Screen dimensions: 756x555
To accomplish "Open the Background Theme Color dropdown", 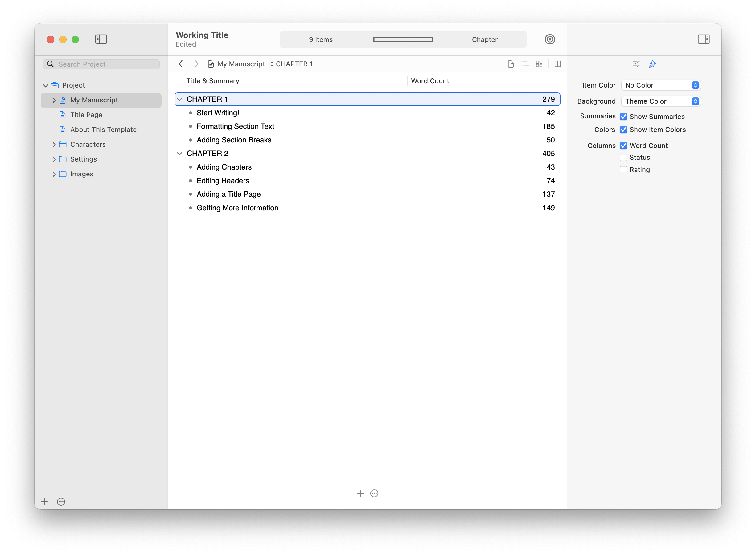I will tap(661, 101).
